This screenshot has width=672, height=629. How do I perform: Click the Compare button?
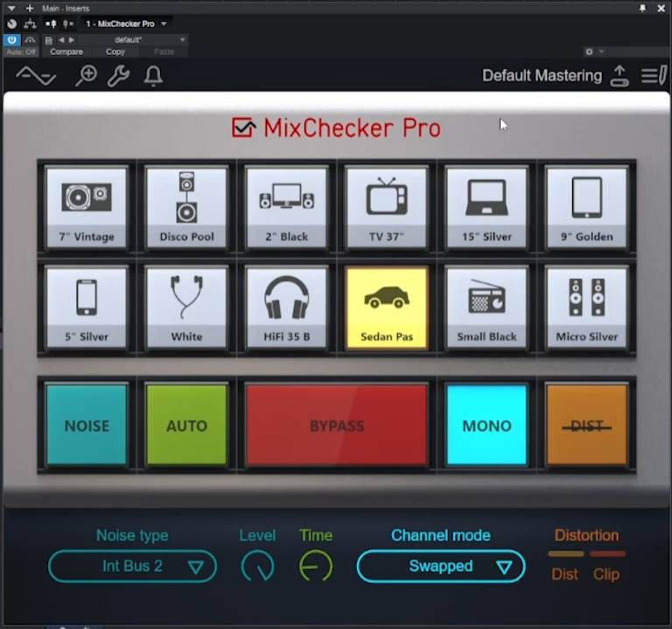[66, 52]
